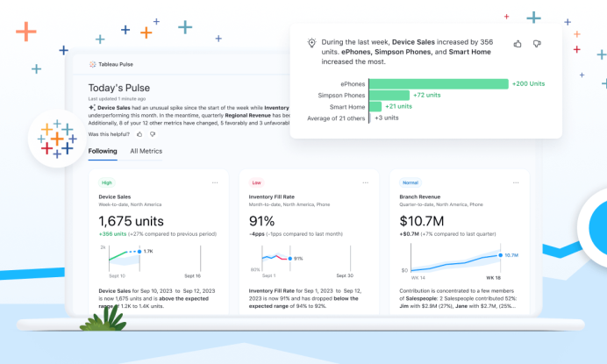Click the Tableau Pulse header icon

click(92, 64)
